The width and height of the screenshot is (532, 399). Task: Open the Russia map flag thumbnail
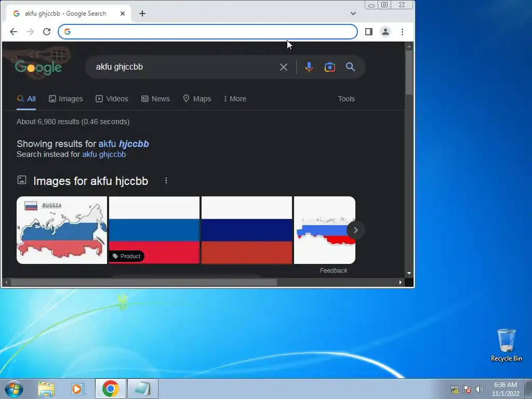click(62, 230)
